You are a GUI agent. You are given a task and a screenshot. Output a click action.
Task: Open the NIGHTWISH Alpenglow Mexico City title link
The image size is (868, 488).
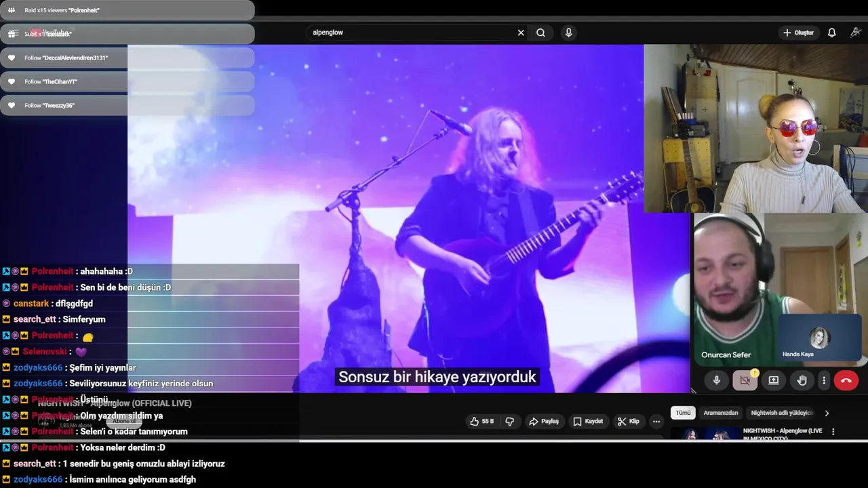[x=783, y=434]
